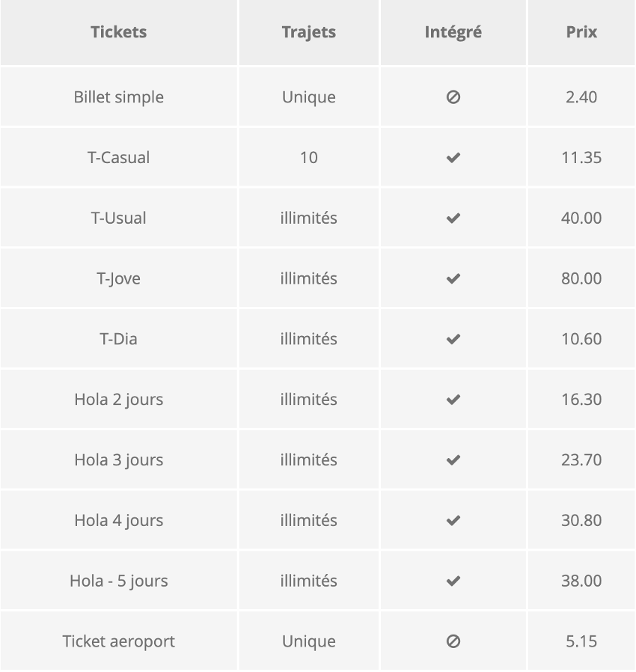Click the checkmark icon in T-Usual row
This screenshot has width=636, height=672.
(453, 219)
